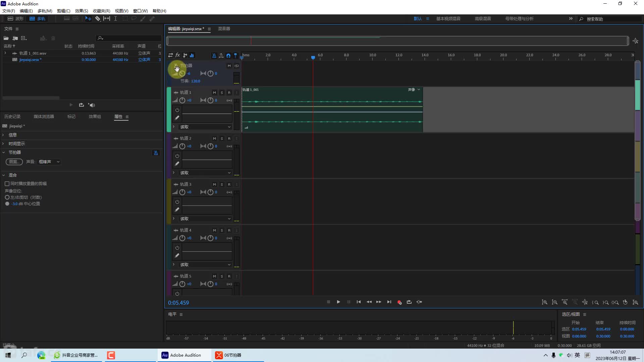Image resolution: width=644 pixels, height=362 pixels.
Task: Switch to the 效果组 tab
Action: [95, 117]
